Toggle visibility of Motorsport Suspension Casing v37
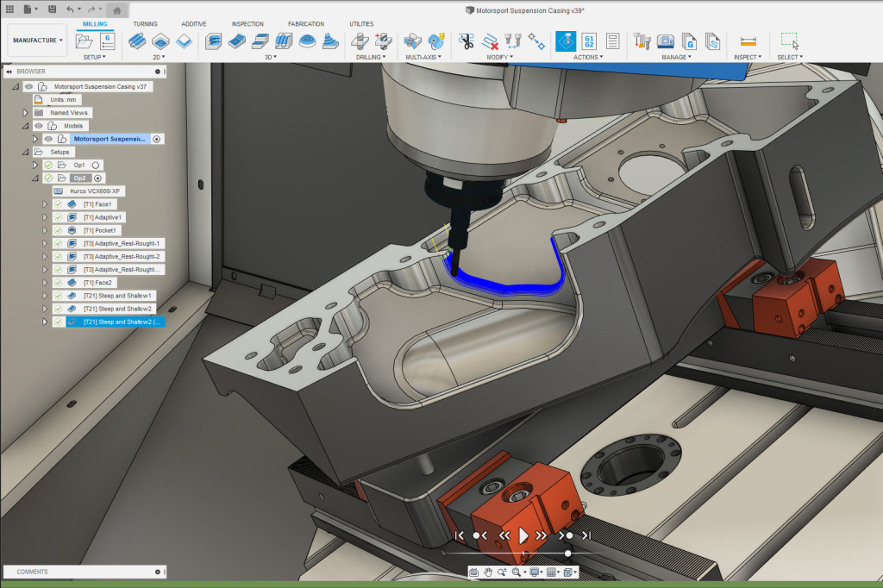 click(27, 87)
